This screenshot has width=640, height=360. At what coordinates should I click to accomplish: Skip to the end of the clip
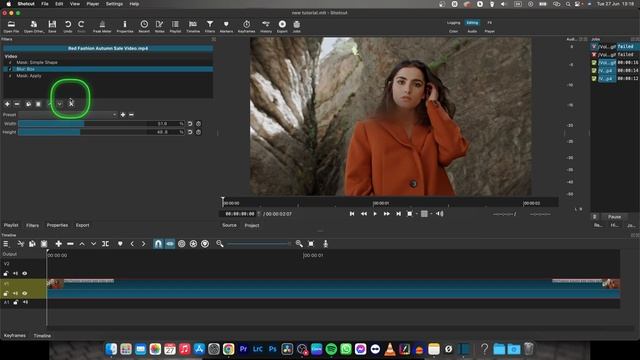[398, 213]
